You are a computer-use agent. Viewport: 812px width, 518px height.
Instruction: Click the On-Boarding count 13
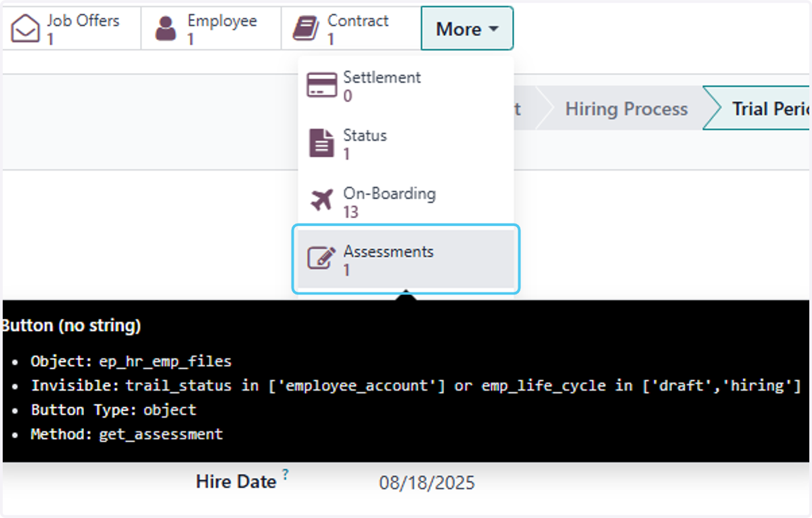click(351, 212)
